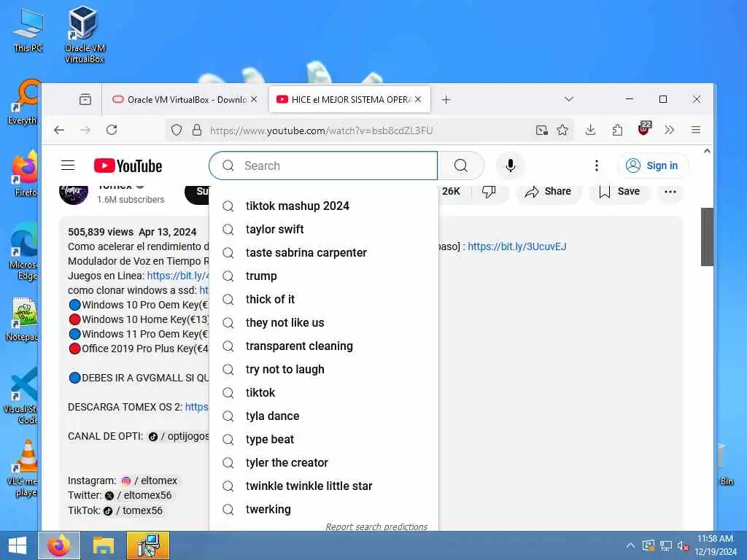Go forward with the browser forward arrow

point(85,130)
